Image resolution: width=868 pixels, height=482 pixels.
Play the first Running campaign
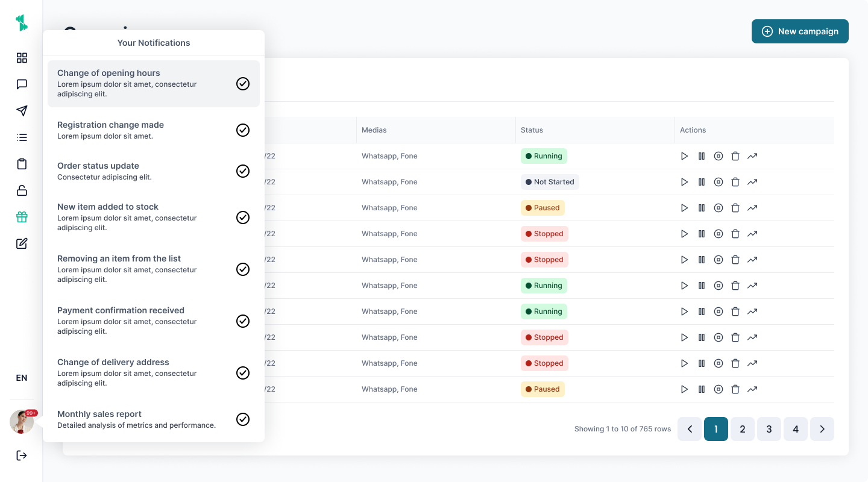click(x=684, y=156)
